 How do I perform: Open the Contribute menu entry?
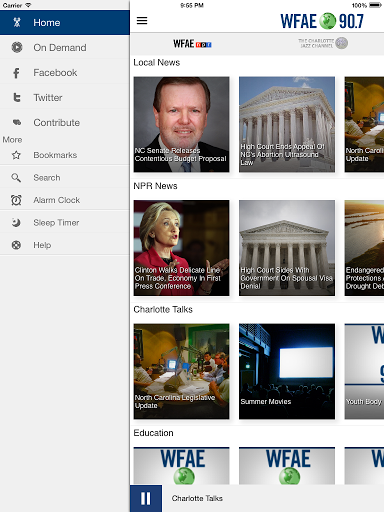point(65,123)
